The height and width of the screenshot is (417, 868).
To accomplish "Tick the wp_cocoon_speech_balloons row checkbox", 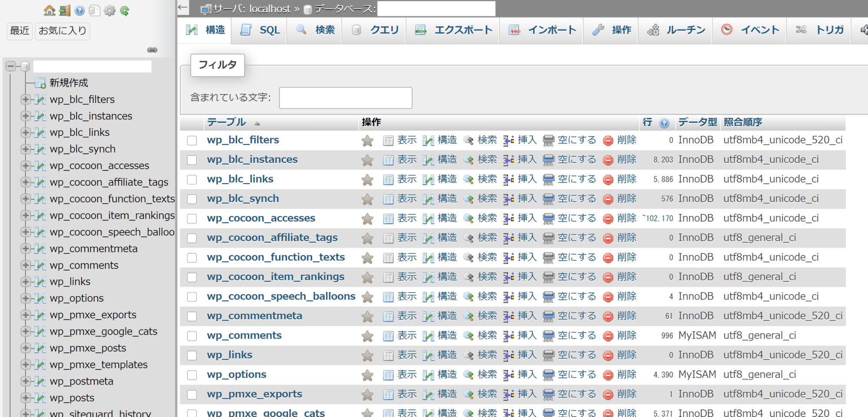I will point(192,297).
